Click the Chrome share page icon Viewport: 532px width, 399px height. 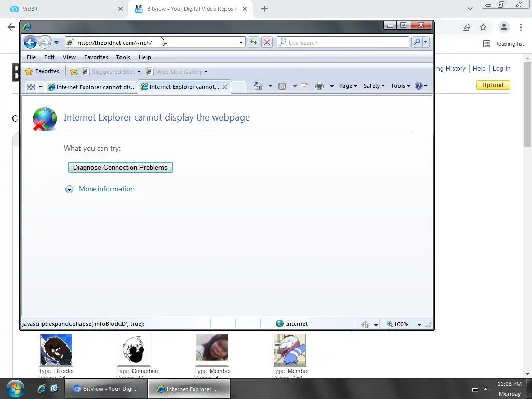pyautogui.click(x=467, y=27)
